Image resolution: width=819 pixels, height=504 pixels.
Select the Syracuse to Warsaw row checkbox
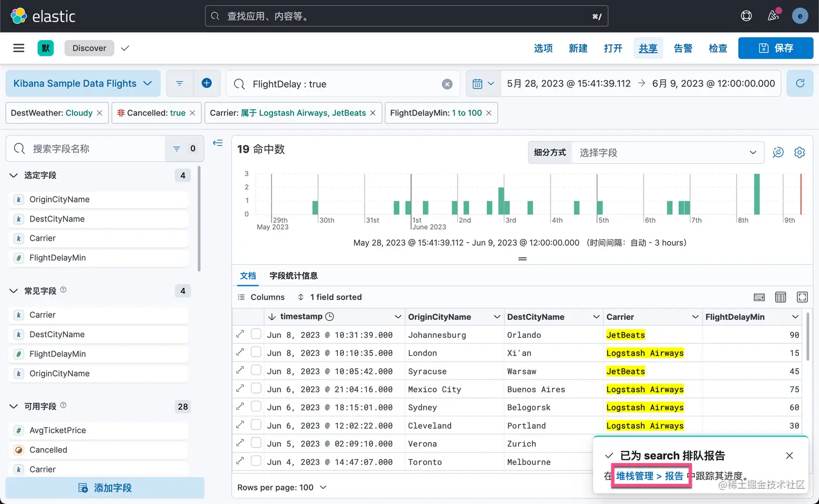point(256,370)
